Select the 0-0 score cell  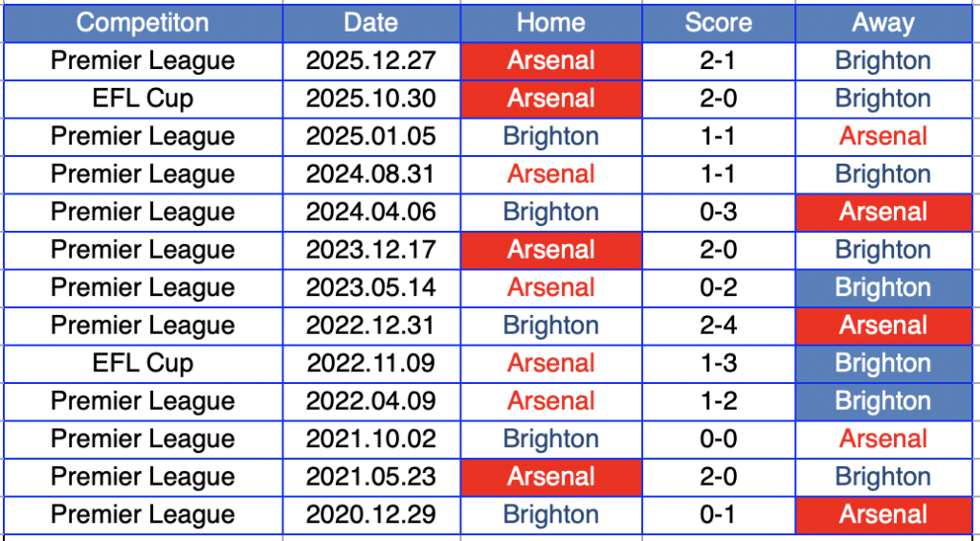click(718, 440)
